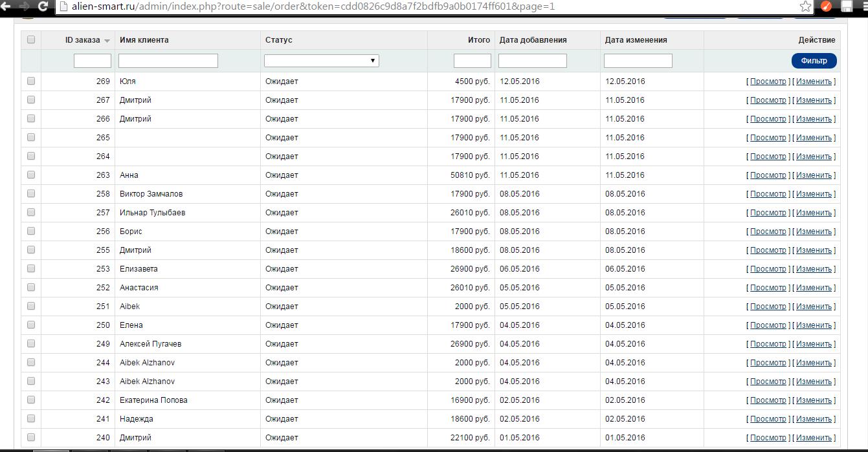Focus the Итого filter field
The image size is (868, 452).
click(x=473, y=61)
